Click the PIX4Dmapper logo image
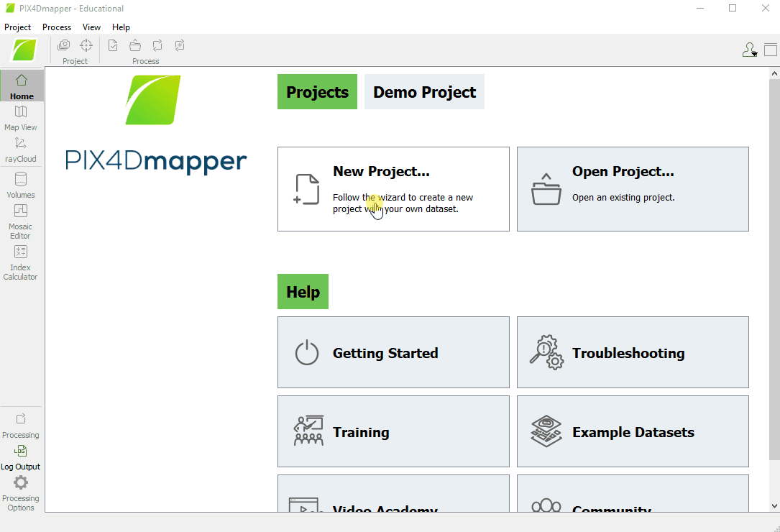Viewport: 780px width, 532px height. point(156,124)
